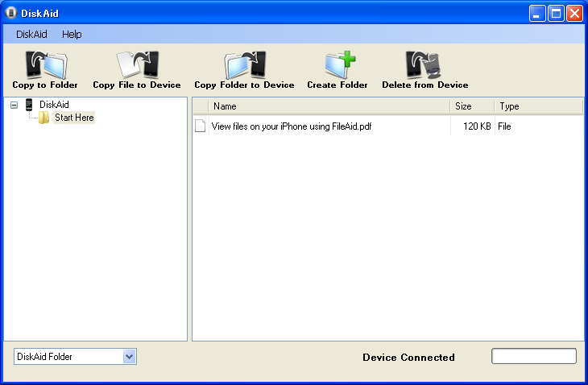This screenshot has width=588, height=385.
Task: Maximize the DiskAid window
Action: pyautogui.click(x=556, y=14)
